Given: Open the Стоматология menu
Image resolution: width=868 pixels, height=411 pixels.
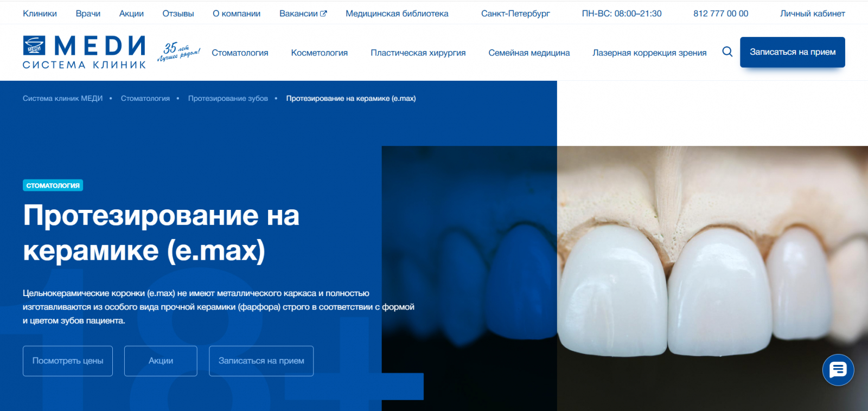Looking at the screenshot, I should (240, 53).
